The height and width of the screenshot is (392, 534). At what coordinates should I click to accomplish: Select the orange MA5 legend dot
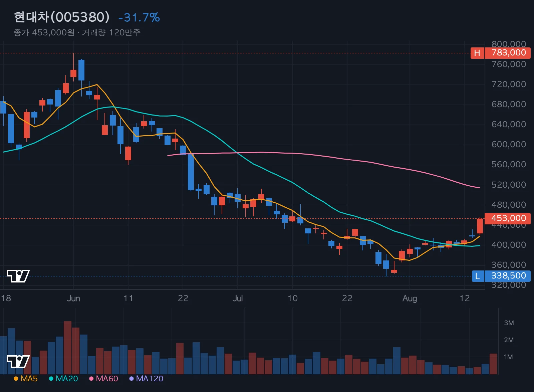[x=16, y=378]
